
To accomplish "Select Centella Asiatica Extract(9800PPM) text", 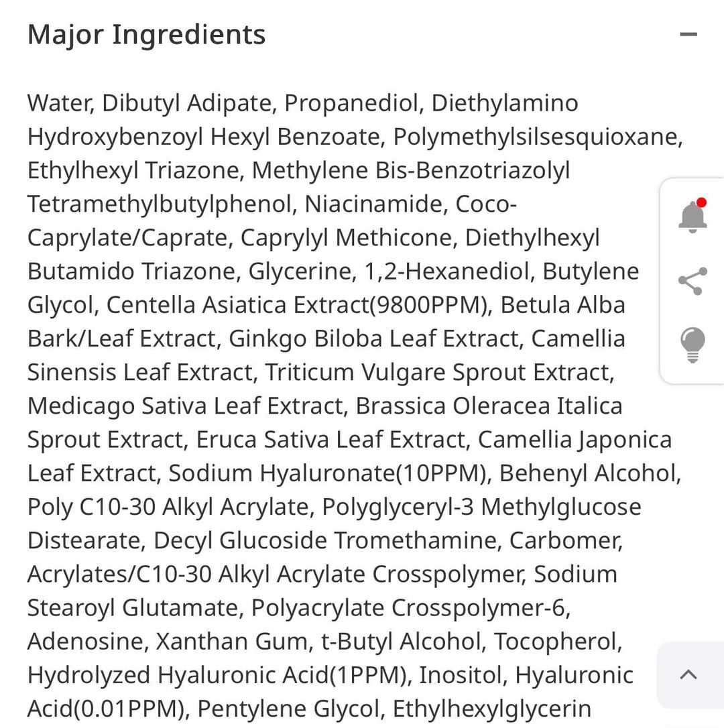I will [296, 305].
